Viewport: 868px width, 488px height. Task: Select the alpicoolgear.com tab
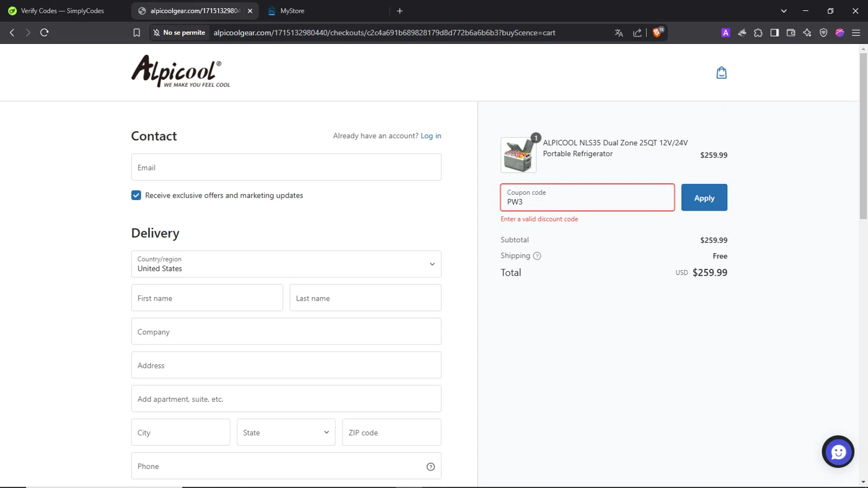pos(194,11)
